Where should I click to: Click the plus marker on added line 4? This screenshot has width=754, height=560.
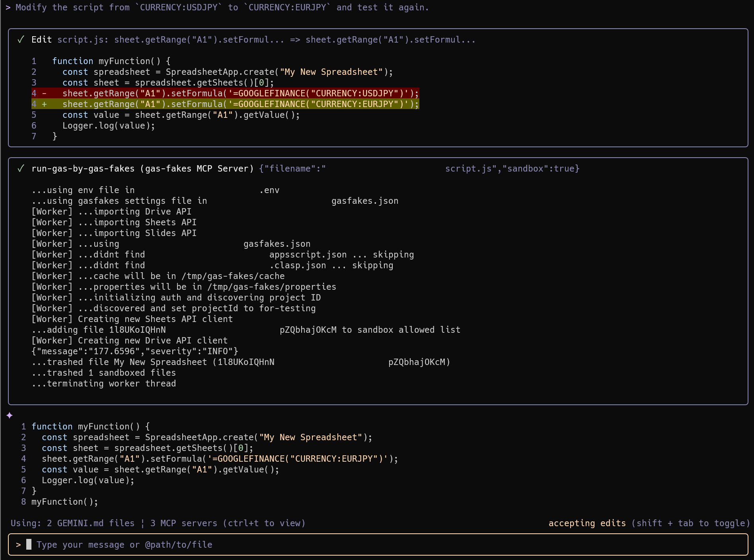(x=45, y=104)
